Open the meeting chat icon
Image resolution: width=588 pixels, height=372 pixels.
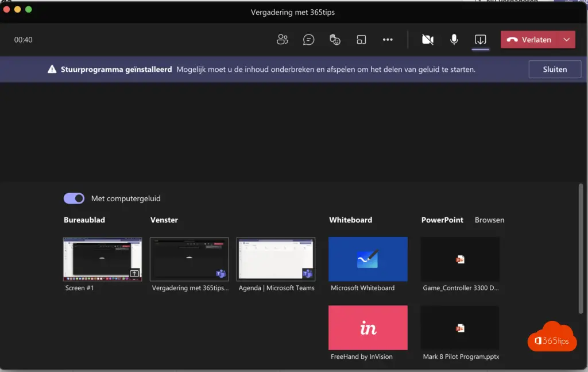point(308,40)
